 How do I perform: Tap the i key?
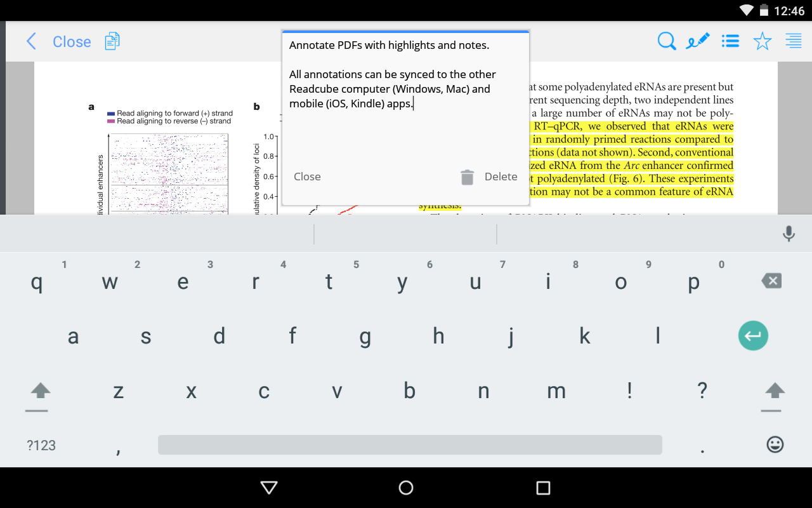pyautogui.click(x=548, y=281)
